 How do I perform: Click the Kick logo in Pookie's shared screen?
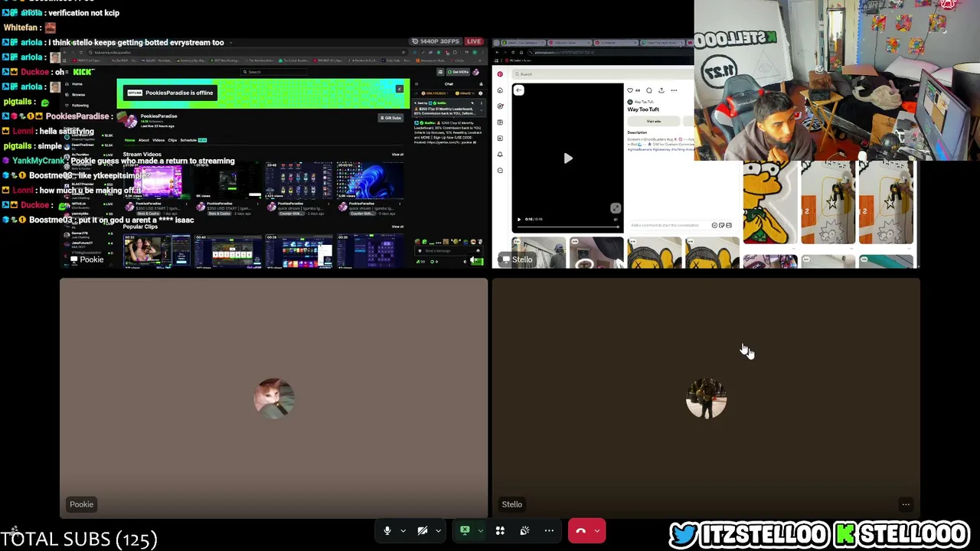point(83,72)
